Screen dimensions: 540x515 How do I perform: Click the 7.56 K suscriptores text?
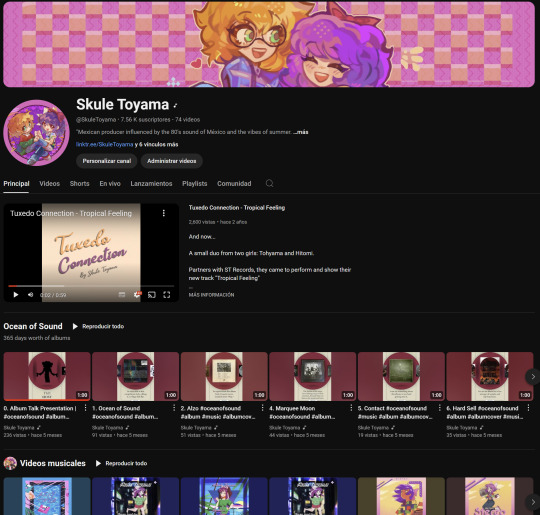(145, 120)
